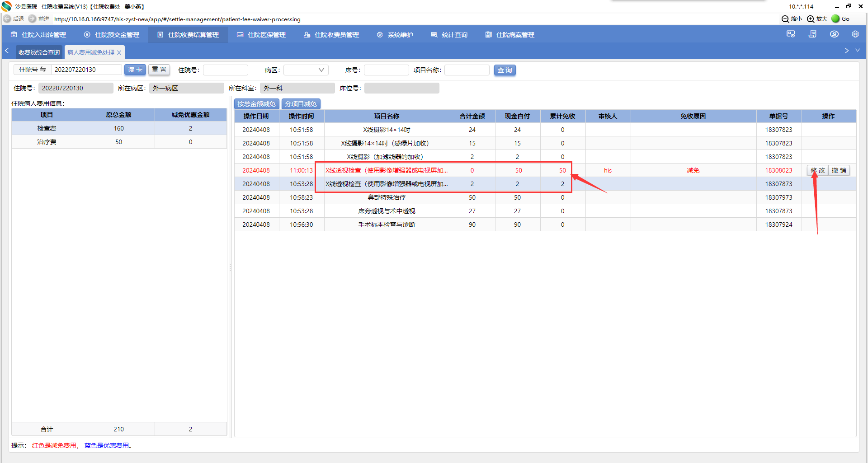
Task: Focus the empty 住院号 filter field
Action: coord(226,70)
